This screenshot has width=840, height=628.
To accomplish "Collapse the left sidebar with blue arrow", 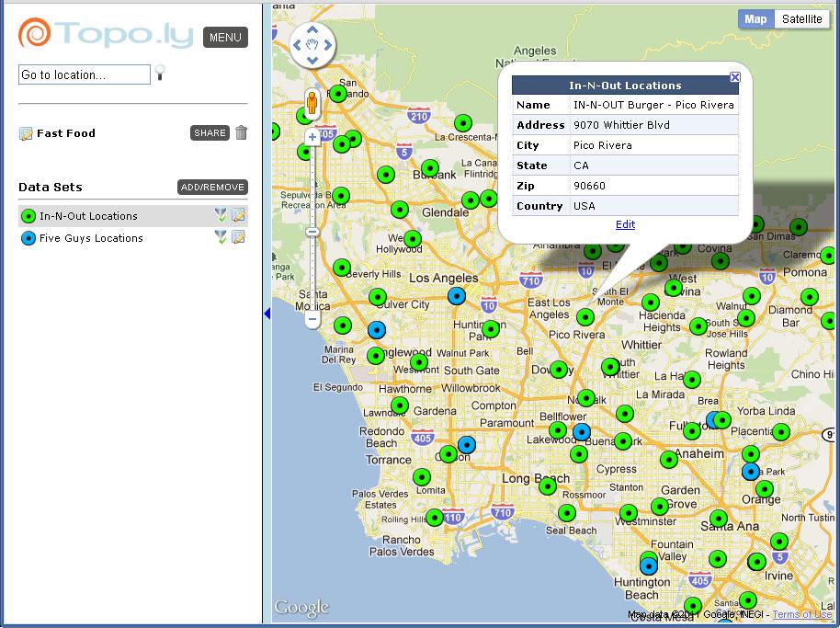I will [267, 314].
